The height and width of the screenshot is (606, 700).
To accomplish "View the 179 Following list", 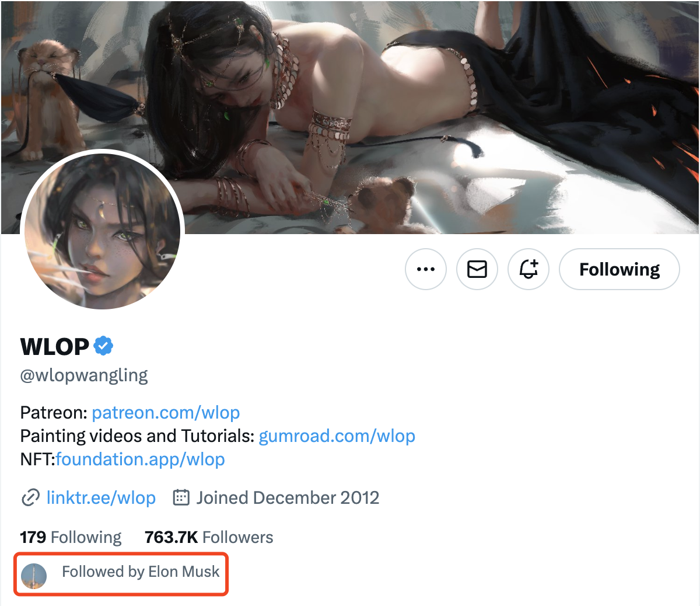I will click(x=71, y=537).
